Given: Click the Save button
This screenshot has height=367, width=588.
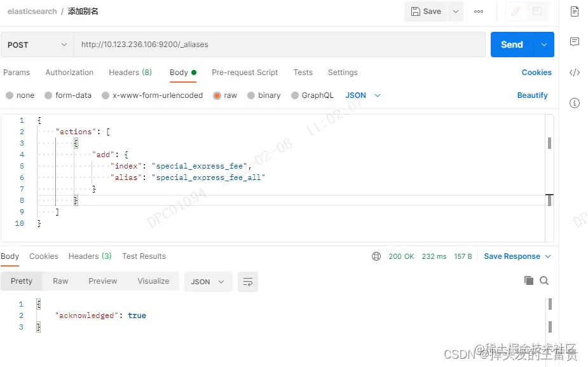Looking at the screenshot, I should tap(426, 11).
